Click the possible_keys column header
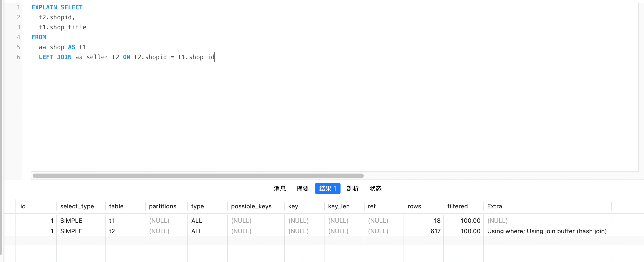 point(251,206)
